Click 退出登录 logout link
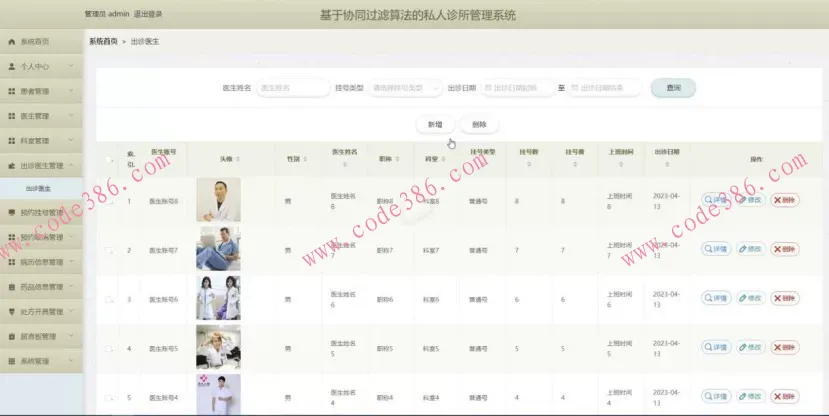829x416 pixels. pyautogui.click(x=148, y=14)
